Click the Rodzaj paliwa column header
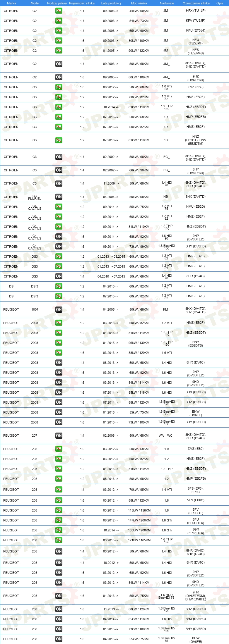This screenshot has width=229, height=644. coord(57,3)
